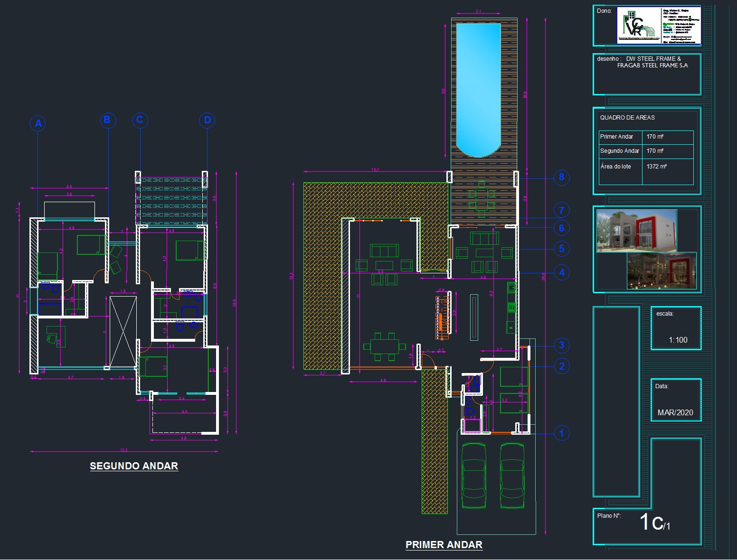This screenshot has width=737, height=560.
Task: Select grid axis bubble number 1
Action: click(561, 433)
